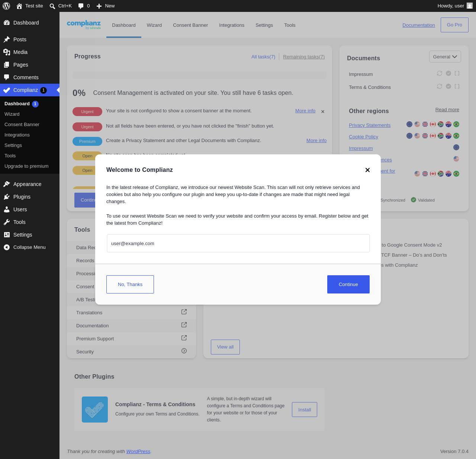Select Upgrade to premium in sidebar
The width and height of the screenshot is (476, 459).
(x=26, y=166)
